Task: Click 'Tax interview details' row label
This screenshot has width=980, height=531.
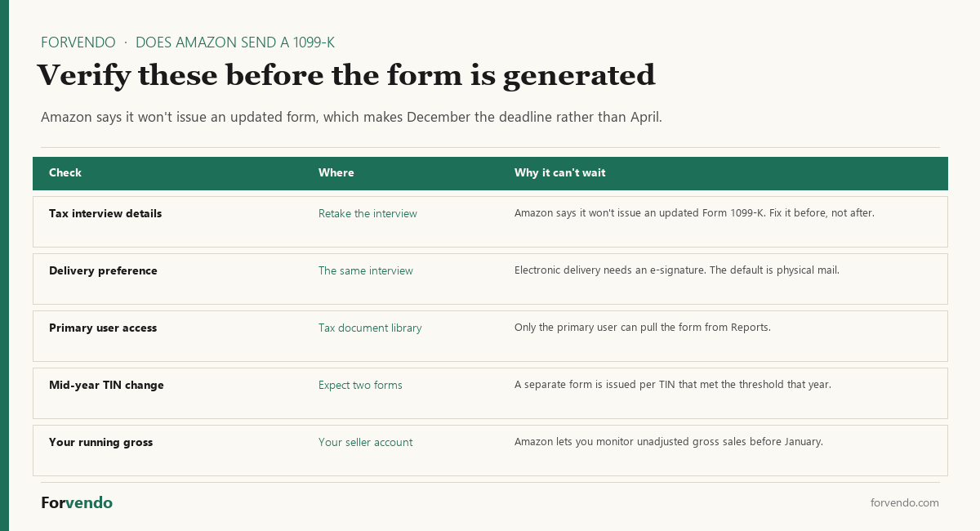Action: (105, 213)
